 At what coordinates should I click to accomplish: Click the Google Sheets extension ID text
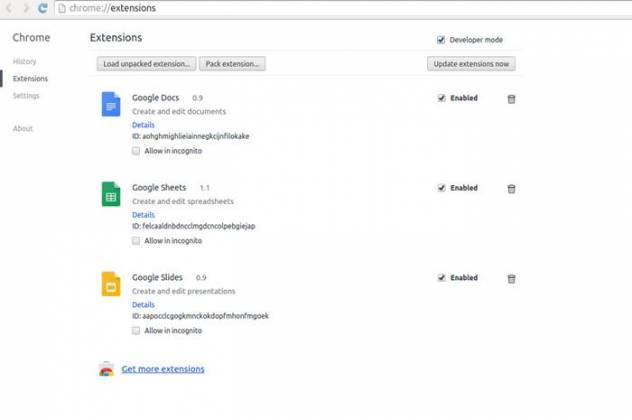[193, 226]
